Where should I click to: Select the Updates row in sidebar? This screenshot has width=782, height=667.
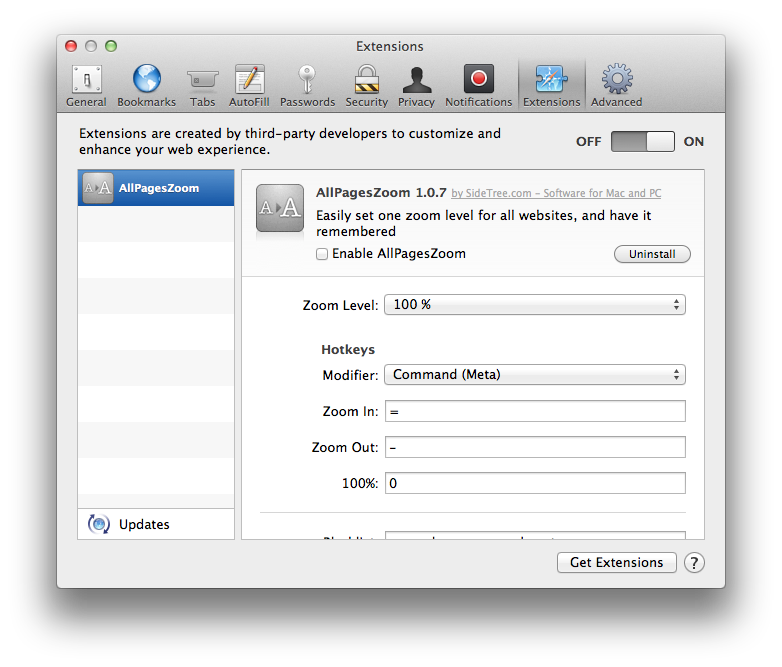156,524
